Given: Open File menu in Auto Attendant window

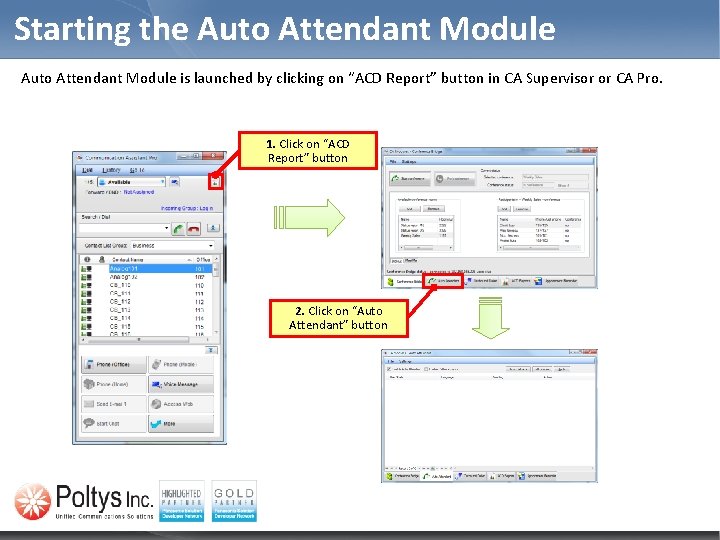Looking at the screenshot, I should pyautogui.click(x=391, y=361).
